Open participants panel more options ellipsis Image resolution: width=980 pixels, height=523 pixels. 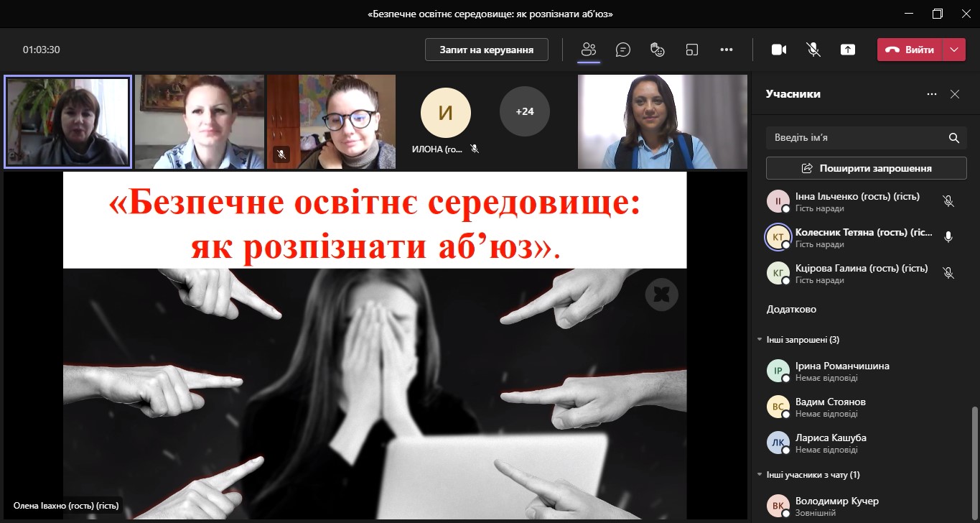click(x=931, y=94)
